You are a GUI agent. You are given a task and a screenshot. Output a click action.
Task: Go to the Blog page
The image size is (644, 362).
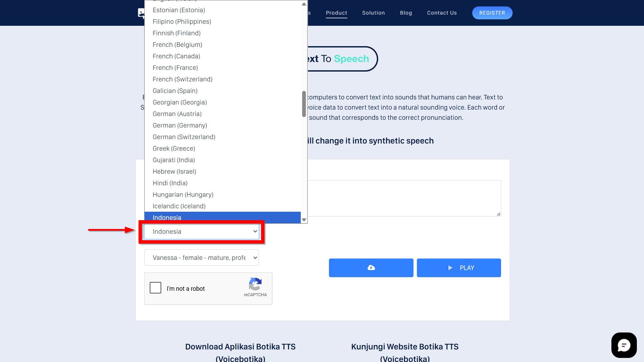coord(406,13)
